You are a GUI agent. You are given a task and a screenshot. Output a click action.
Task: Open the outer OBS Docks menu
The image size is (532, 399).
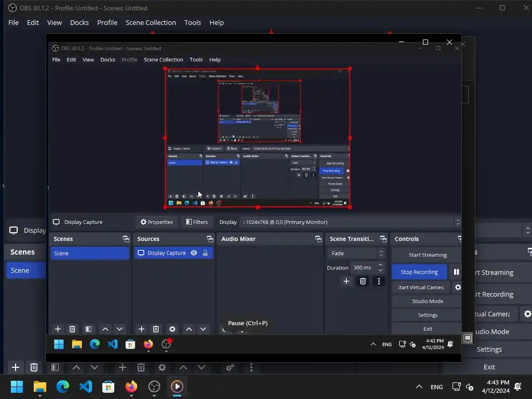coord(79,22)
